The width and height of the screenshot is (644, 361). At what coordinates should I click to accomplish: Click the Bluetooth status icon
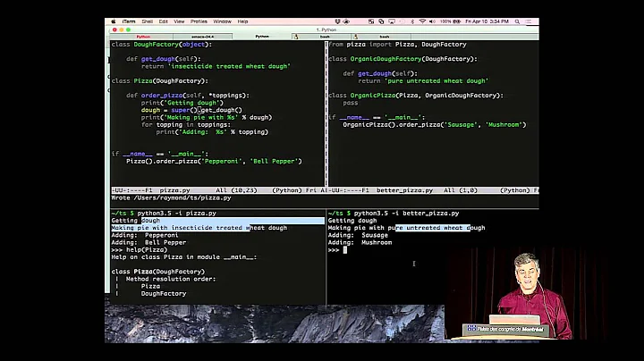[x=412, y=21]
